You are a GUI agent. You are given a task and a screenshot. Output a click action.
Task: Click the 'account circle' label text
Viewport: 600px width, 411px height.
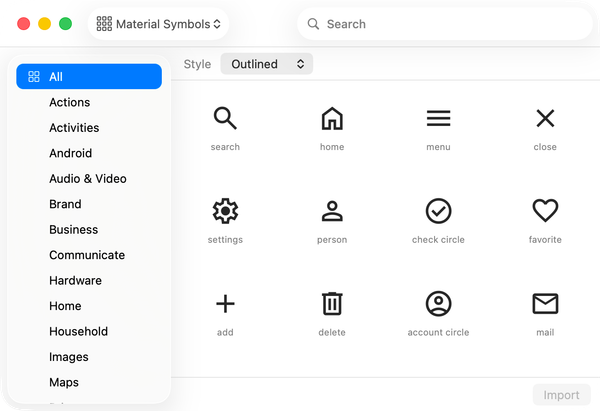click(x=438, y=332)
